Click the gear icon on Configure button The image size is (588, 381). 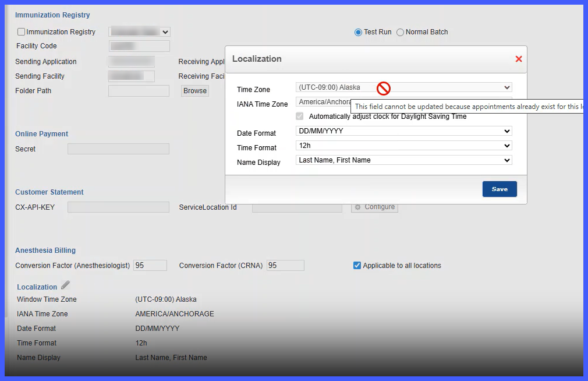pos(358,207)
